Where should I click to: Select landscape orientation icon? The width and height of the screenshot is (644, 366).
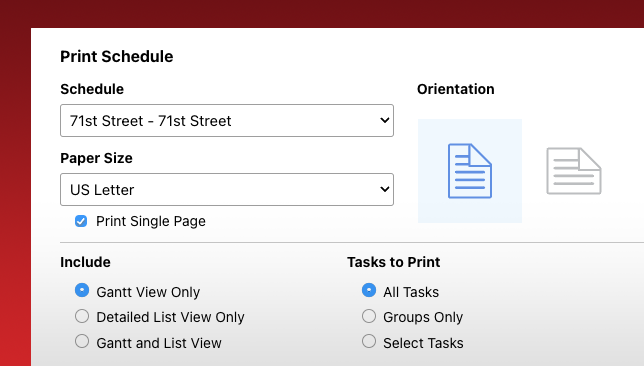click(x=574, y=171)
